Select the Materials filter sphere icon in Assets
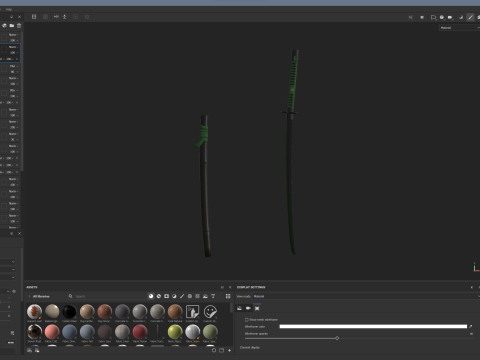480x360 pixels. click(x=151, y=296)
